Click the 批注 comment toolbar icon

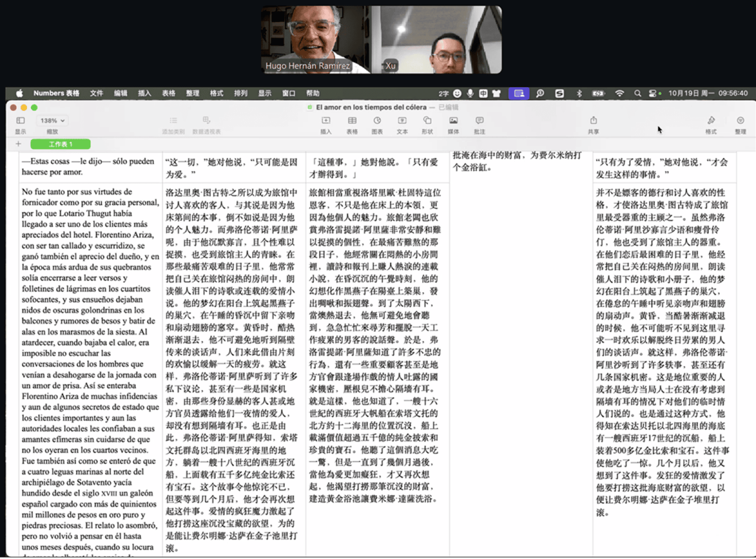click(479, 121)
